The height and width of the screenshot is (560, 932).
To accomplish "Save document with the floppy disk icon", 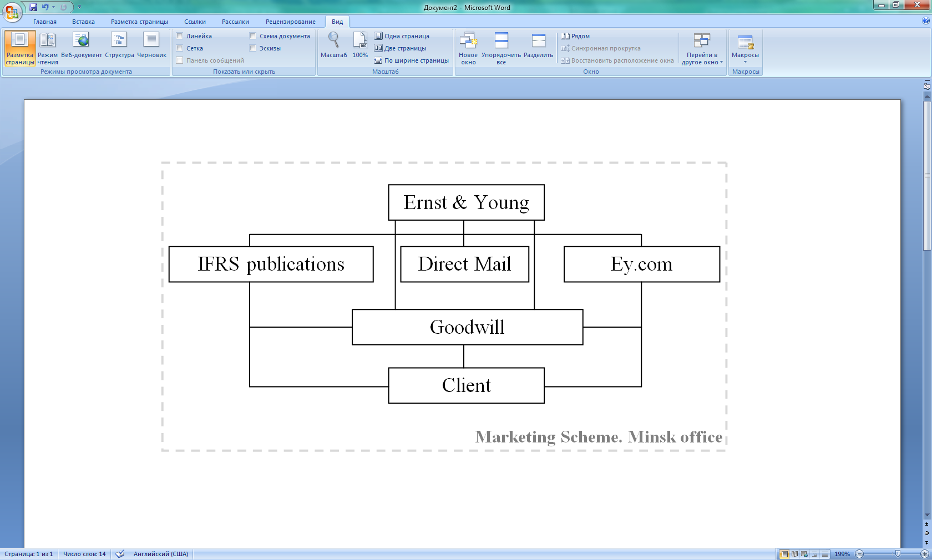I will click(x=33, y=7).
